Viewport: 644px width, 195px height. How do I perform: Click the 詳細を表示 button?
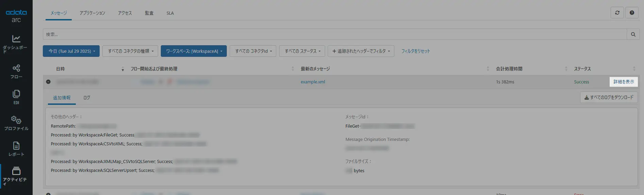click(624, 82)
